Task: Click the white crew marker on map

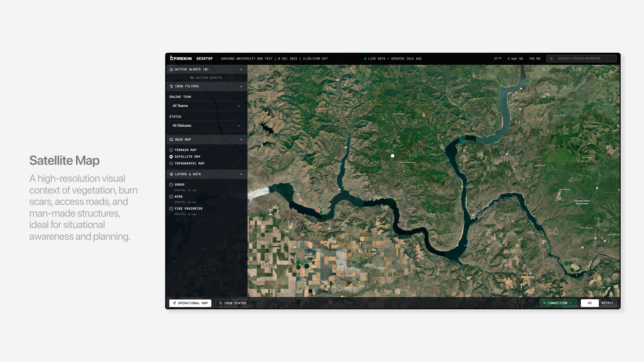Action: (x=392, y=156)
